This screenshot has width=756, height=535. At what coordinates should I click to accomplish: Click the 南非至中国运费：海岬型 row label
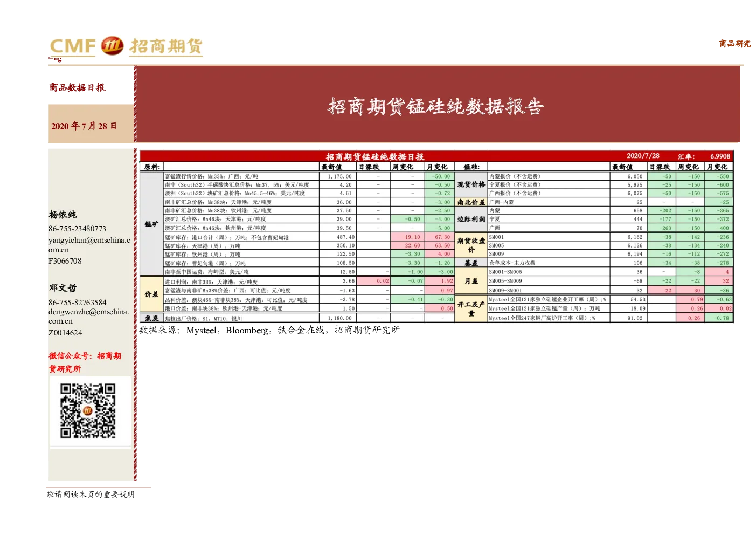[207, 272]
